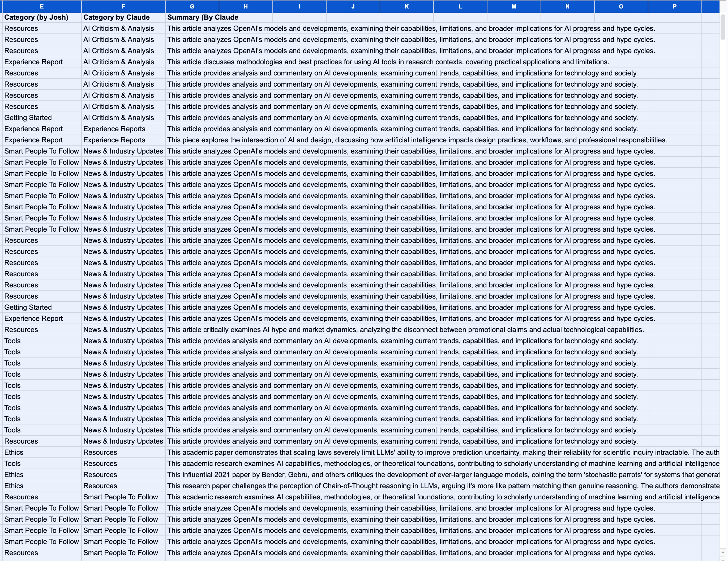Click column G header
Image resolution: width=728 pixels, height=561 pixels.
point(192,6)
